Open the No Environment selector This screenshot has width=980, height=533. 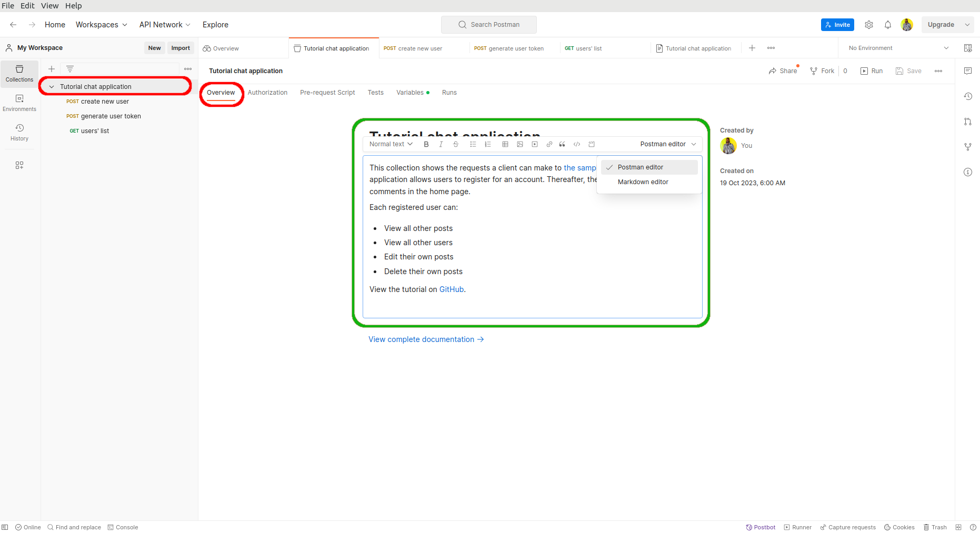coord(899,48)
